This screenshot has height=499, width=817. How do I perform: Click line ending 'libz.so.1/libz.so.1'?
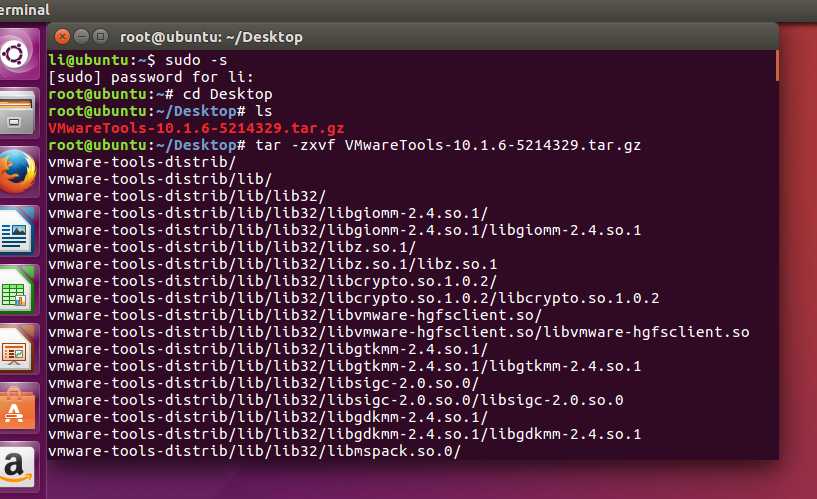pyautogui.click(x=273, y=264)
